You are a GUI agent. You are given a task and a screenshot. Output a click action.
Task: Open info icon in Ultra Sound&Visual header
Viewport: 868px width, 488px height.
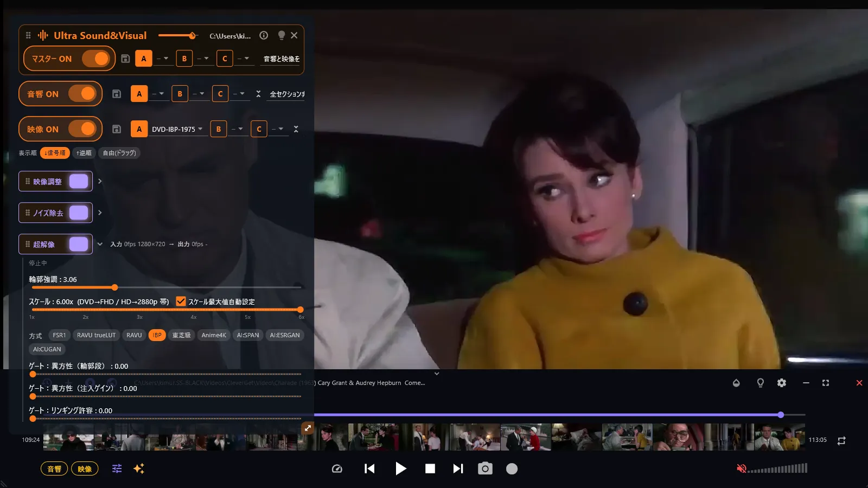tap(264, 35)
